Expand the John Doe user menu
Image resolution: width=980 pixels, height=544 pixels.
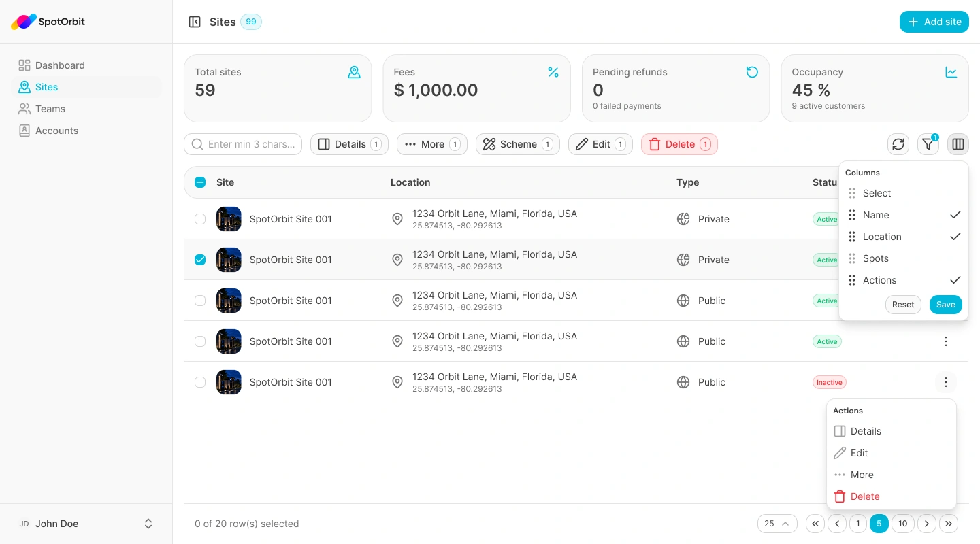[x=86, y=524]
